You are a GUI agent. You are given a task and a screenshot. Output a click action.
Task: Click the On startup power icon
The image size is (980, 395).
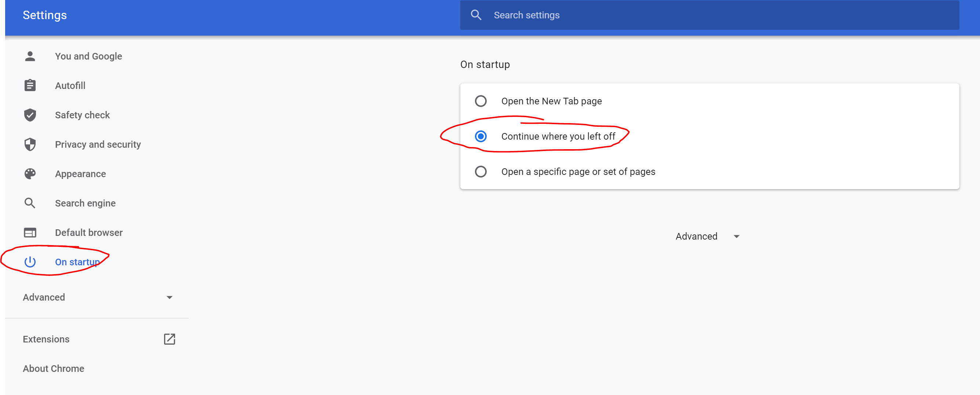pos(30,262)
